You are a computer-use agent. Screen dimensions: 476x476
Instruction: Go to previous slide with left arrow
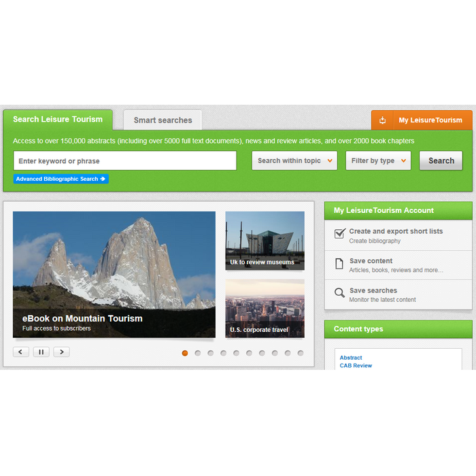click(x=21, y=352)
